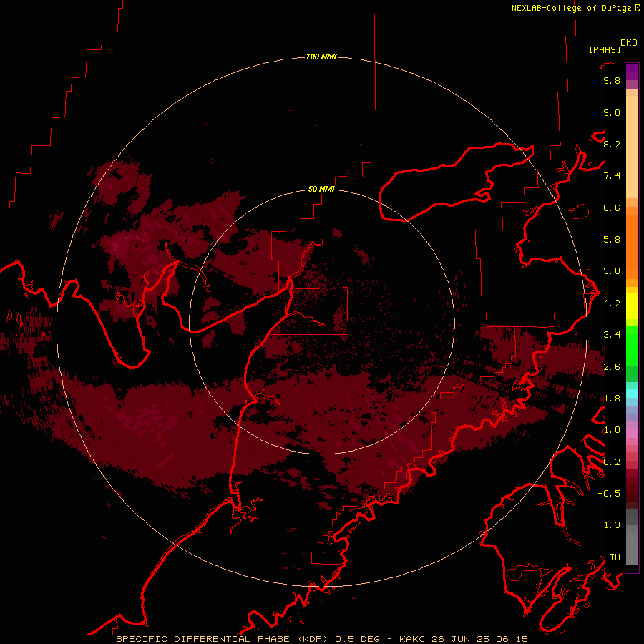Click the 100 NMI range ring label
The height and width of the screenshot is (644, 644).
coord(321,57)
